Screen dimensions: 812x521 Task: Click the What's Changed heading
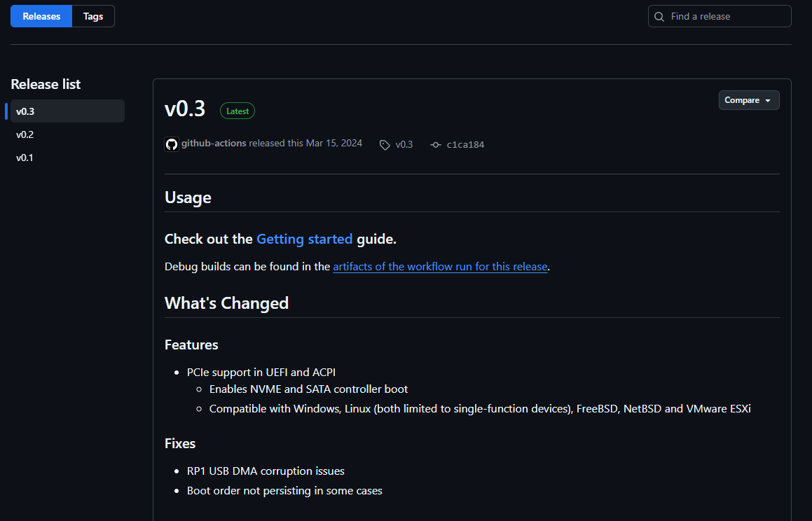(x=226, y=303)
